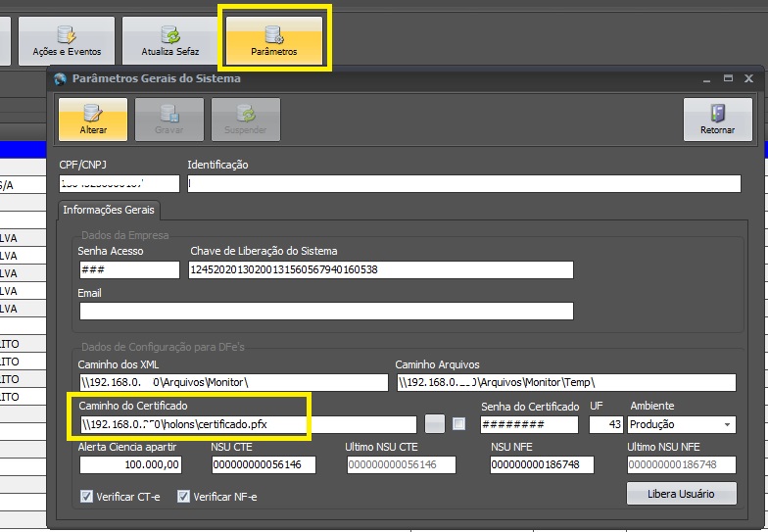Click into Senha Acesso field
The image size is (768, 532).
[x=129, y=270]
